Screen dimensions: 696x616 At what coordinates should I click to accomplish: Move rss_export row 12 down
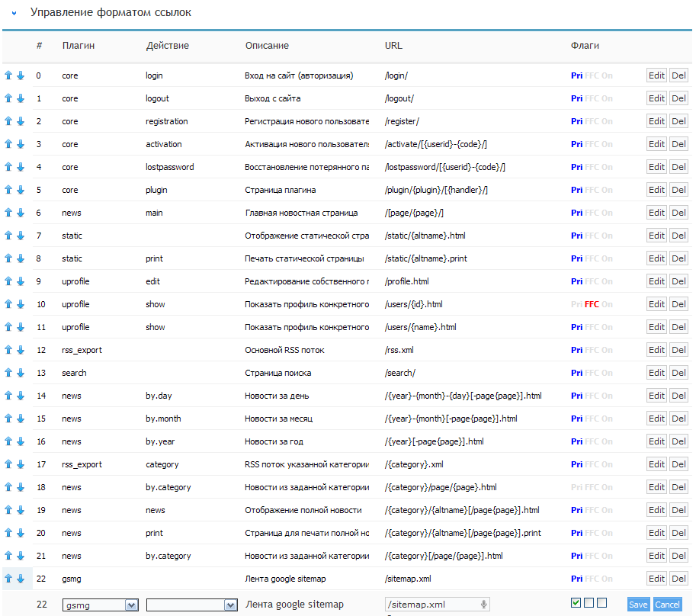pyautogui.click(x=21, y=350)
